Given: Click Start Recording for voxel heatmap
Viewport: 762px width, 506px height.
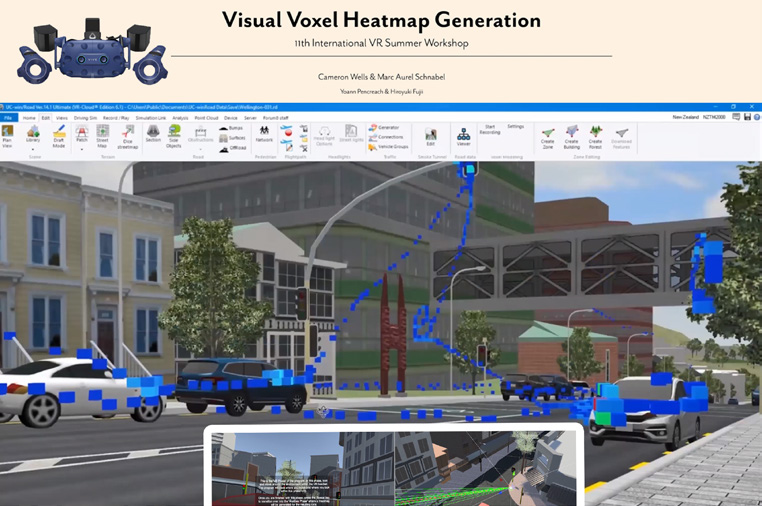Looking at the screenshot, I should (490, 129).
